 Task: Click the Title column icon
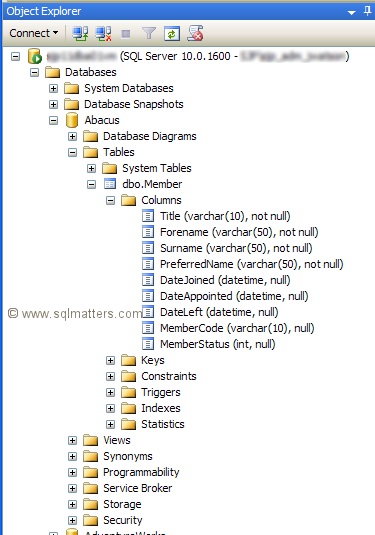coord(148,216)
